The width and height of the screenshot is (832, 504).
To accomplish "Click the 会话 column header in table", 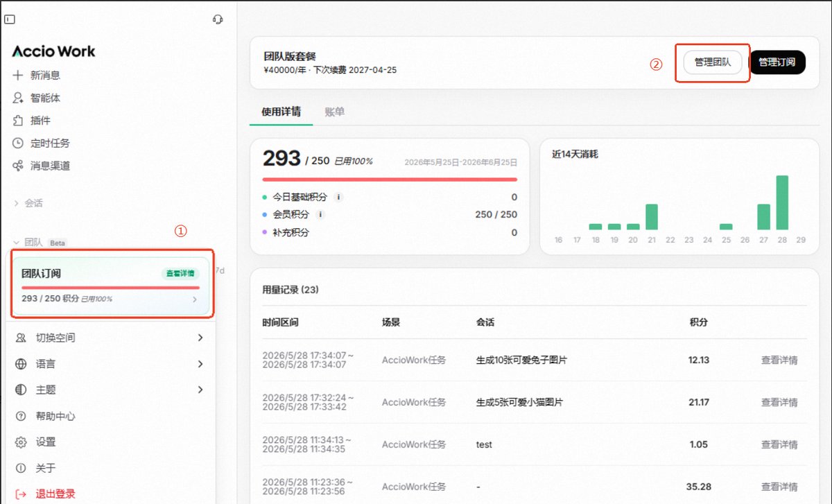I will pos(485,323).
